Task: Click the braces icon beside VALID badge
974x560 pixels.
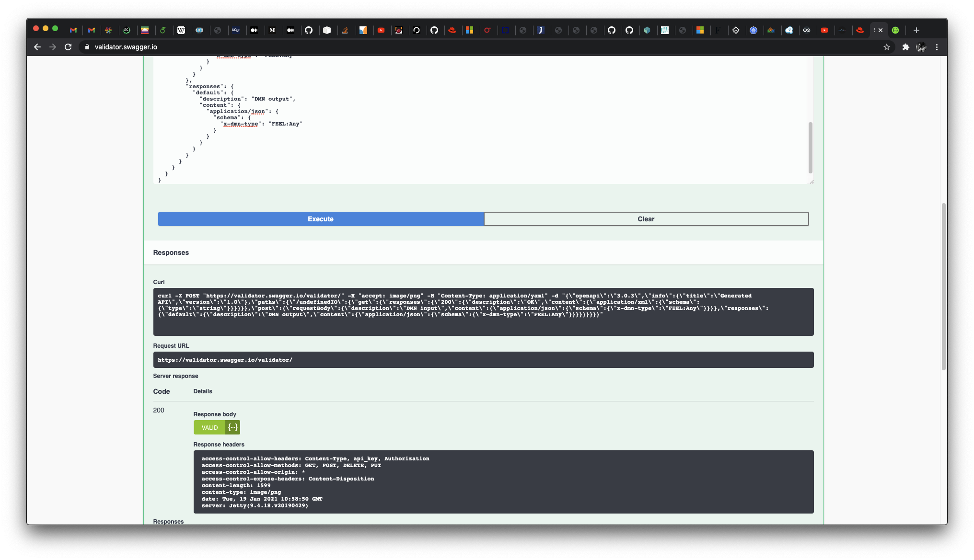Action: pos(233,427)
